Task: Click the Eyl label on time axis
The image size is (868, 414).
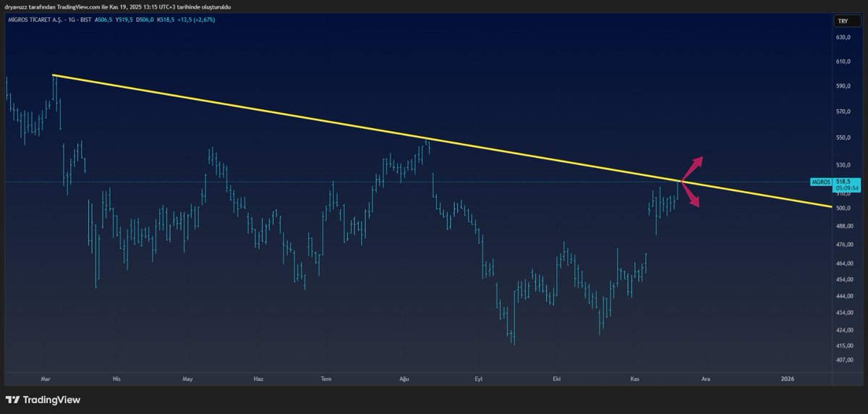Action: [478, 379]
